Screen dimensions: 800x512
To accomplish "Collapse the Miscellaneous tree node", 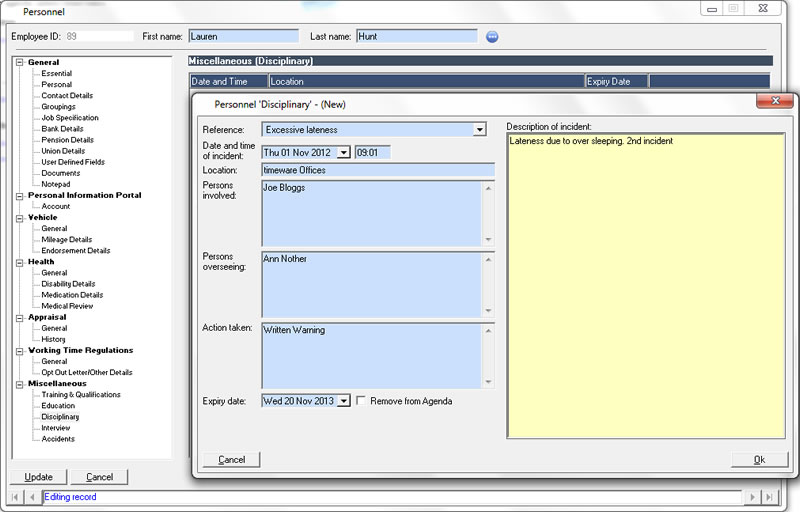I will coord(19,384).
